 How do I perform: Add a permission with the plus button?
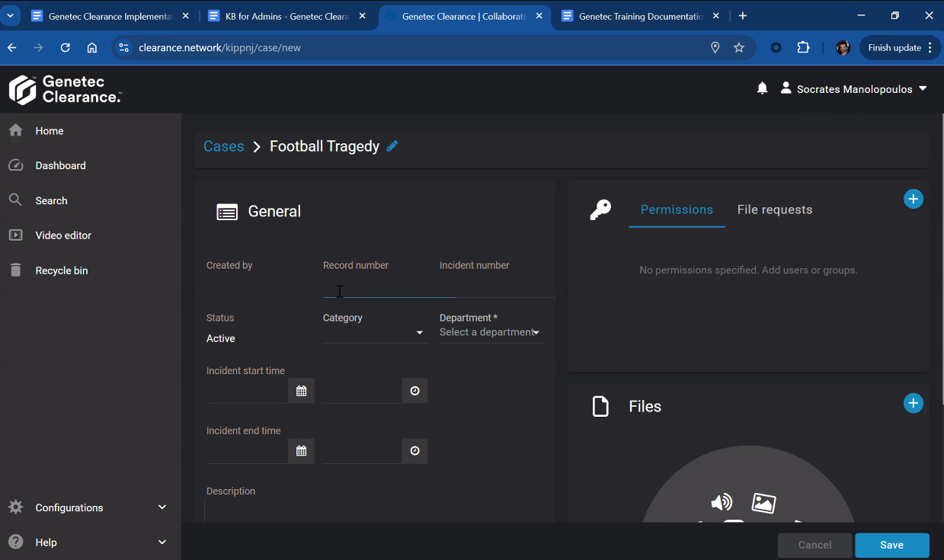(913, 199)
